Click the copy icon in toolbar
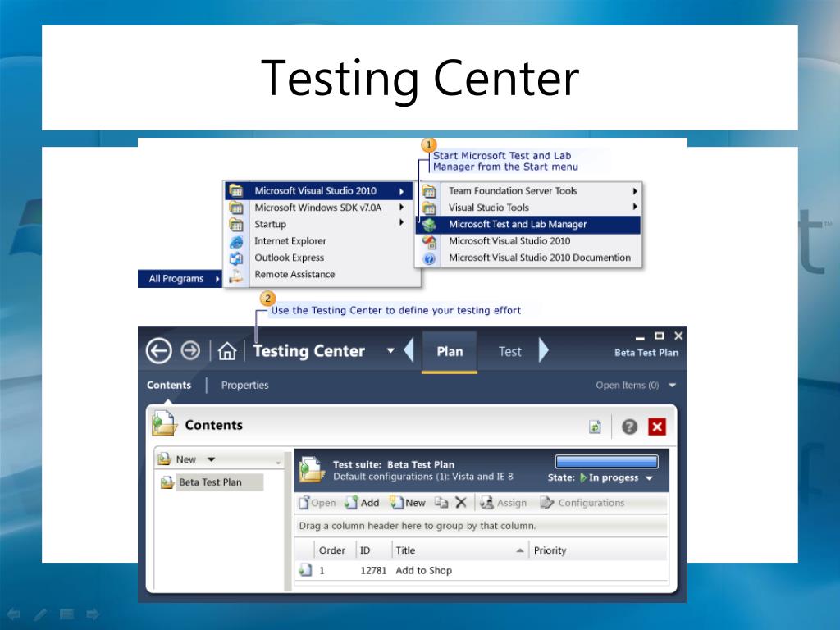The height and width of the screenshot is (630, 840). point(441,503)
